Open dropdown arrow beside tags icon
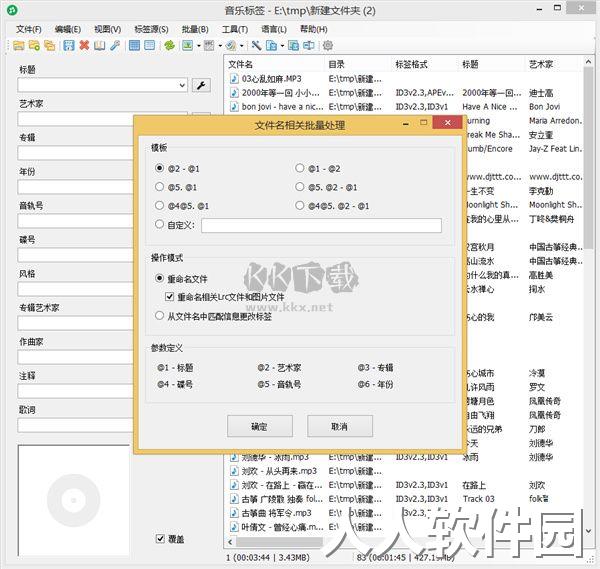The width and height of the screenshot is (600, 569). coord(242,46)
